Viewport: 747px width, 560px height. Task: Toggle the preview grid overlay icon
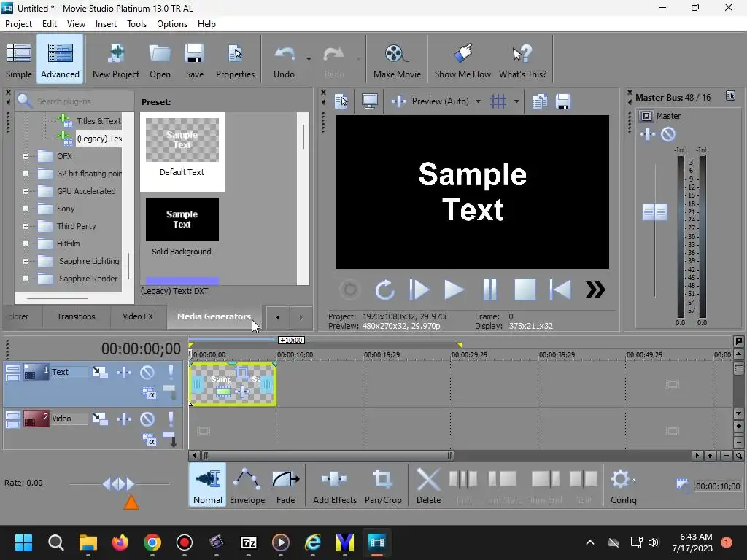498,101
